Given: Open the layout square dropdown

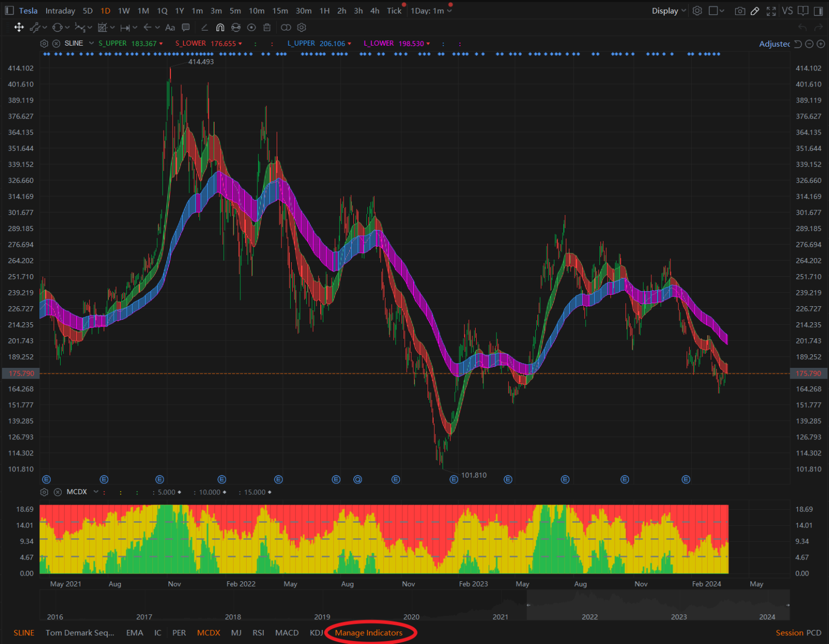Looking at the screenshot, I should (x=717, y=10).
